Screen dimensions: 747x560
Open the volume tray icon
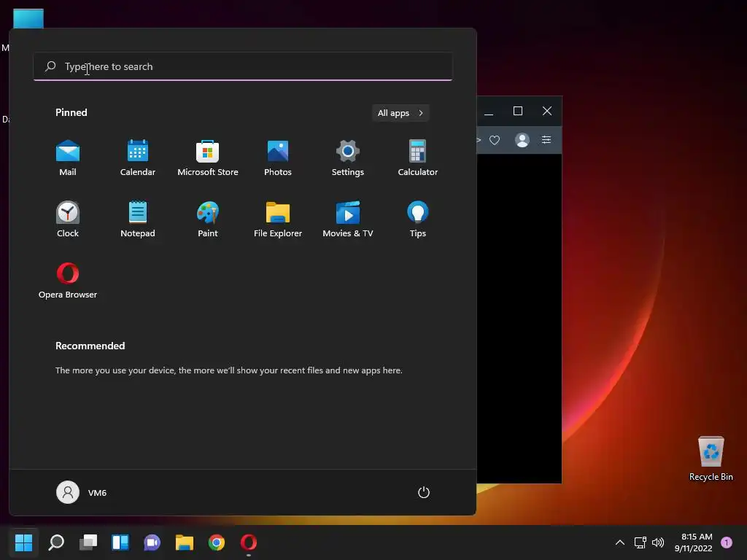click(x=658, y=542)
